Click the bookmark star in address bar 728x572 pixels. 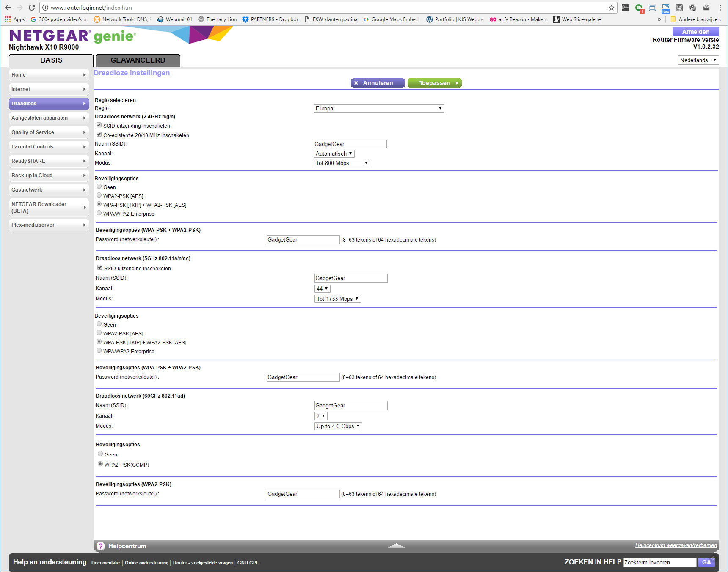(x=612, y=8)
